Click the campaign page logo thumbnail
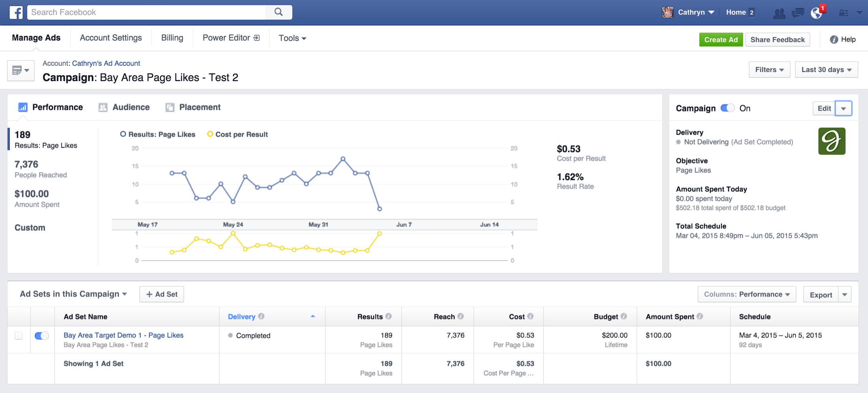This screenshot has height=393, width=868. point(831,141)
